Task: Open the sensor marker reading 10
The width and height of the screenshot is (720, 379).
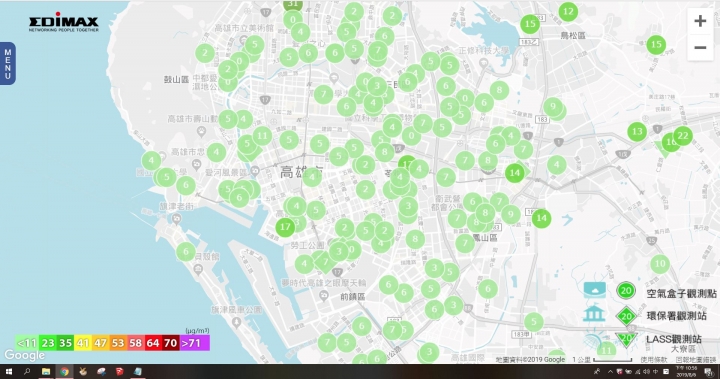Action: [660, 264]
